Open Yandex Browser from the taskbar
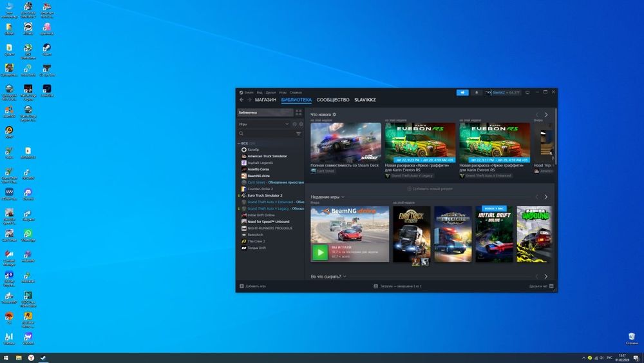 [31, 358]
